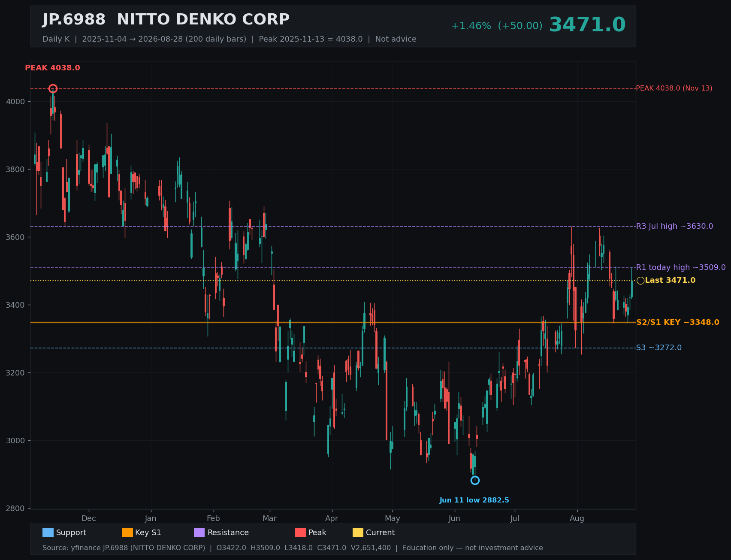Click the "PEAK 4038.0" label above the red circle
The width and height of the screenshot is (731, 560).
52,68
